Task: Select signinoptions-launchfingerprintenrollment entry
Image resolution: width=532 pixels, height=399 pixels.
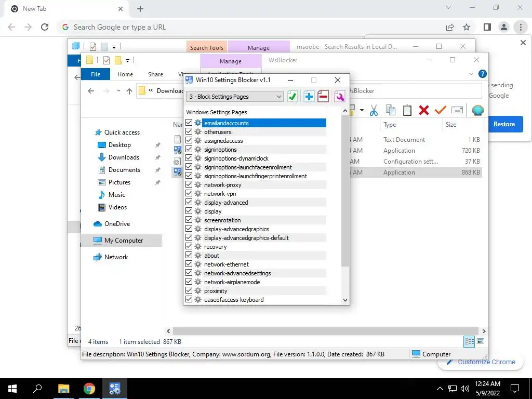Action: point(256,176)
